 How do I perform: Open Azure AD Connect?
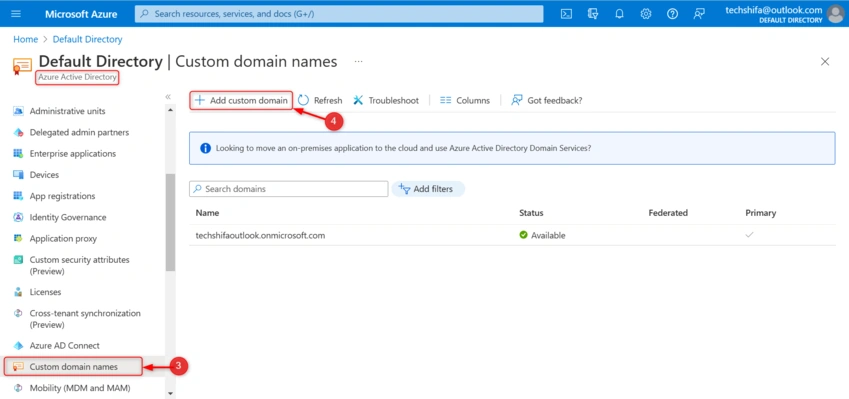64,345
